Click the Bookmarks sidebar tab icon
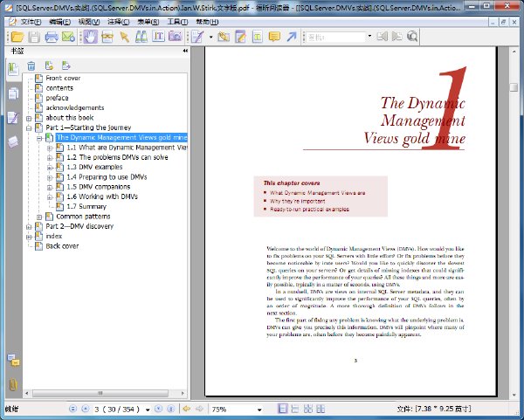The image size is (524, 420). coord(13,70)
